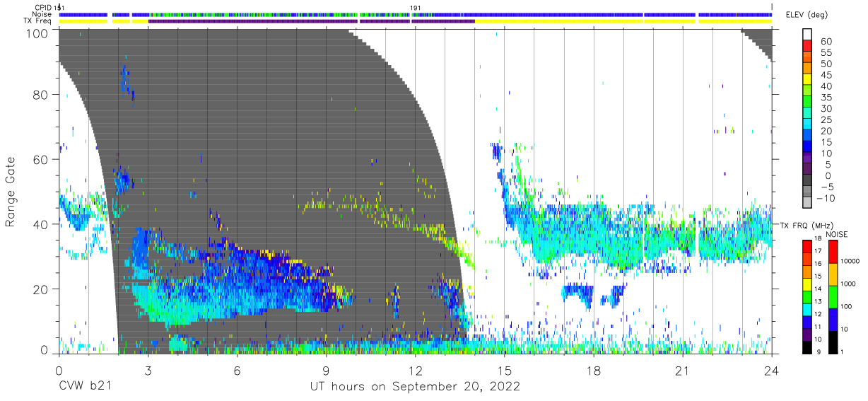The image size is (868, 401).
Task: Click the x-axis tick label "3"
Action: pyautogui.click(x=148, y=371)
